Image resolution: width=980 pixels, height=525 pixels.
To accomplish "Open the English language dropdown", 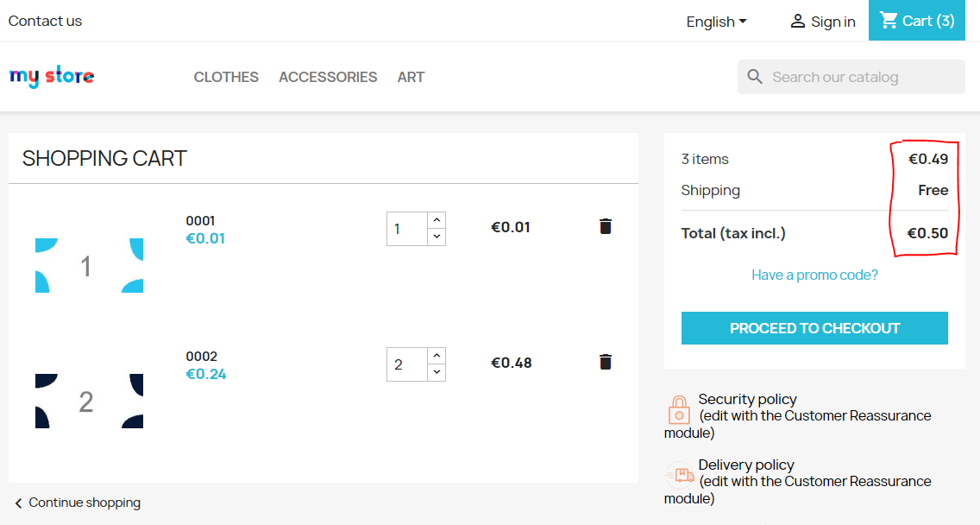I will click(x=716, y=21).
